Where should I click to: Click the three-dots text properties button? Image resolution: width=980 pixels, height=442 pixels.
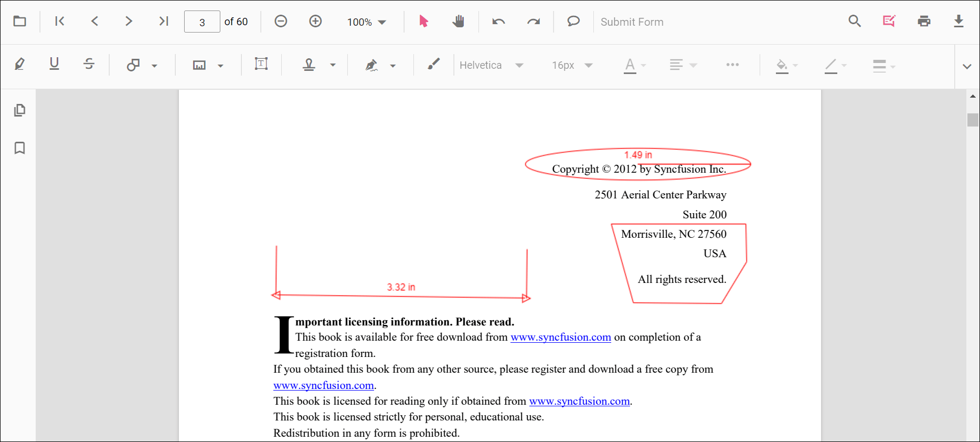tap(732, 65)
